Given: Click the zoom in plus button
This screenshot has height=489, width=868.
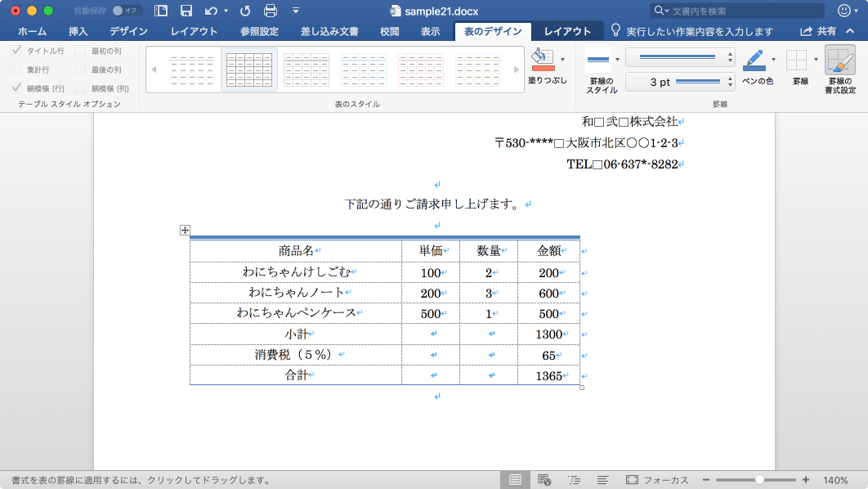Looking at the screenshot, I should [x=805, y=480].
